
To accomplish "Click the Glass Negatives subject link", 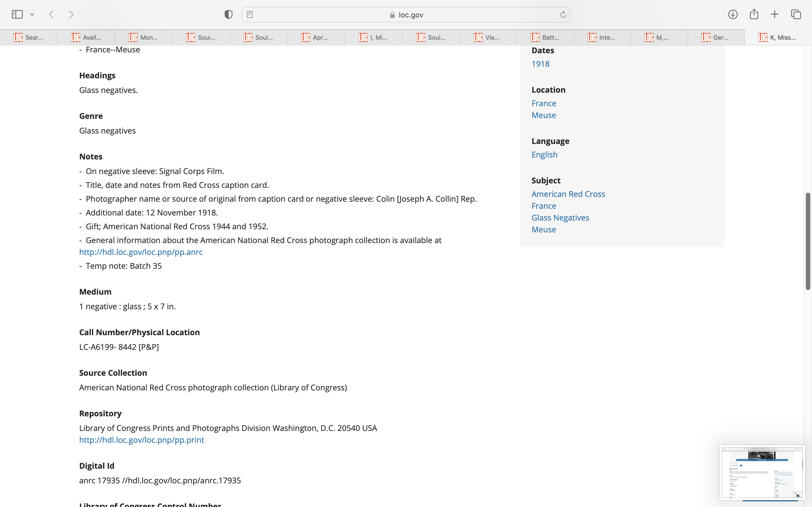I will (560, 218).
